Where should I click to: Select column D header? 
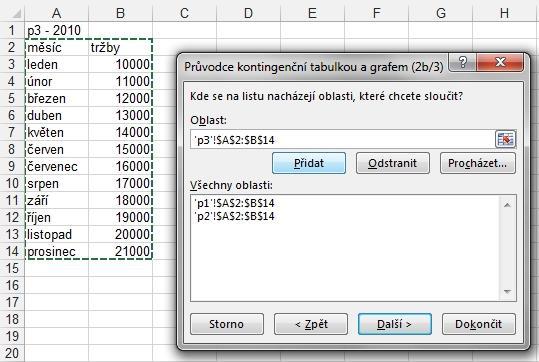[248, 13]
